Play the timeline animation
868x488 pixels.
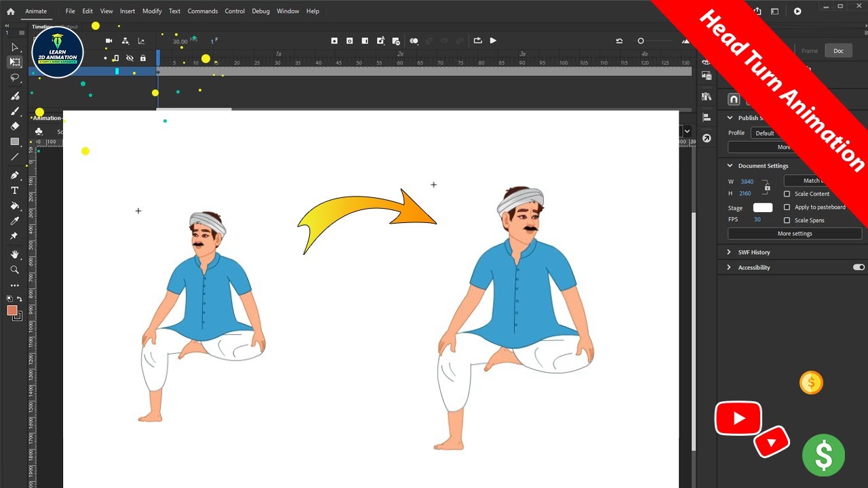tap(493, 41)
